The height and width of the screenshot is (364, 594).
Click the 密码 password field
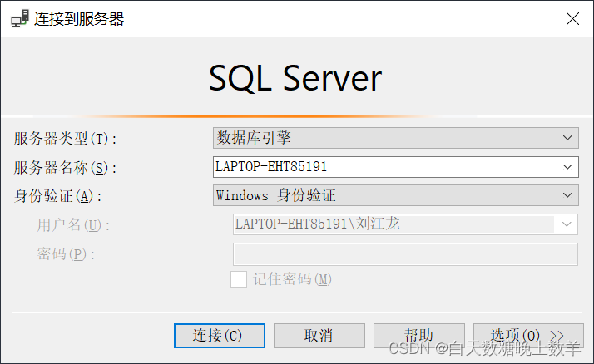(405, 254)
